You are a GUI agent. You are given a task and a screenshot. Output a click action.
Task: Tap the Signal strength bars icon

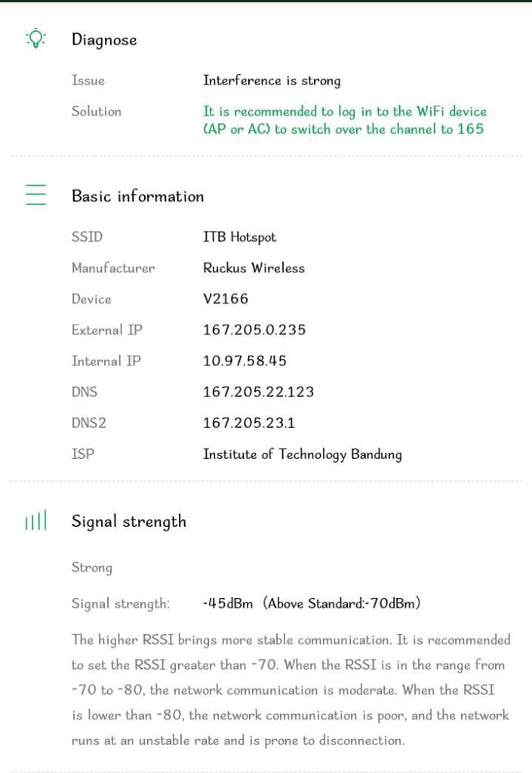coord(35,520)
